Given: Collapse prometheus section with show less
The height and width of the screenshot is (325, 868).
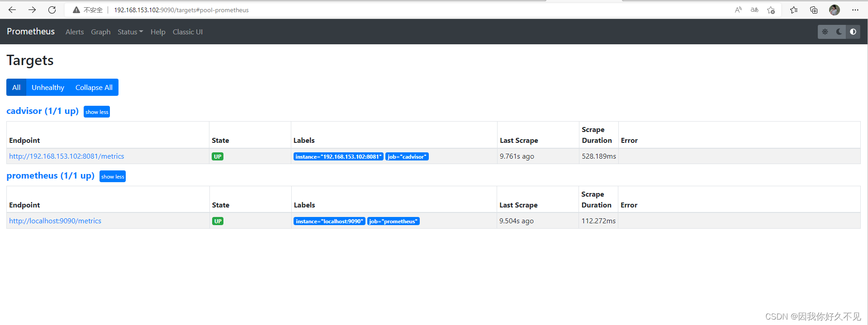Looking at the screenshot, I should click(113, 176).
